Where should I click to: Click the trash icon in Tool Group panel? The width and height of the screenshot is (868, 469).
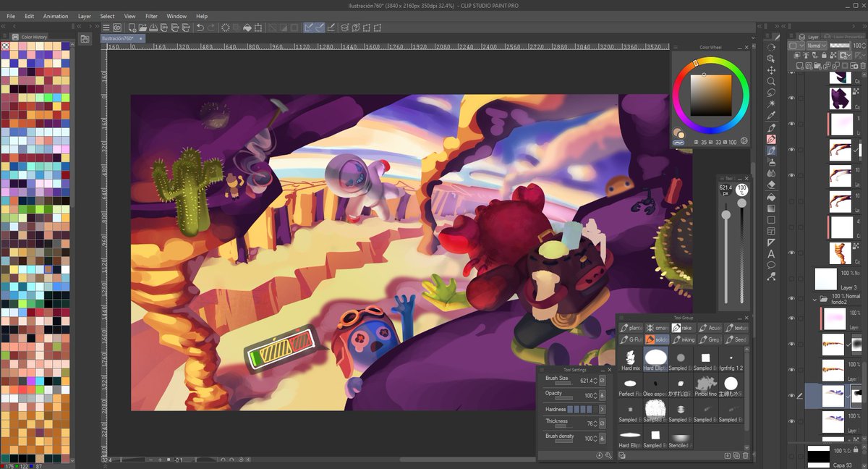pos(745,455)
